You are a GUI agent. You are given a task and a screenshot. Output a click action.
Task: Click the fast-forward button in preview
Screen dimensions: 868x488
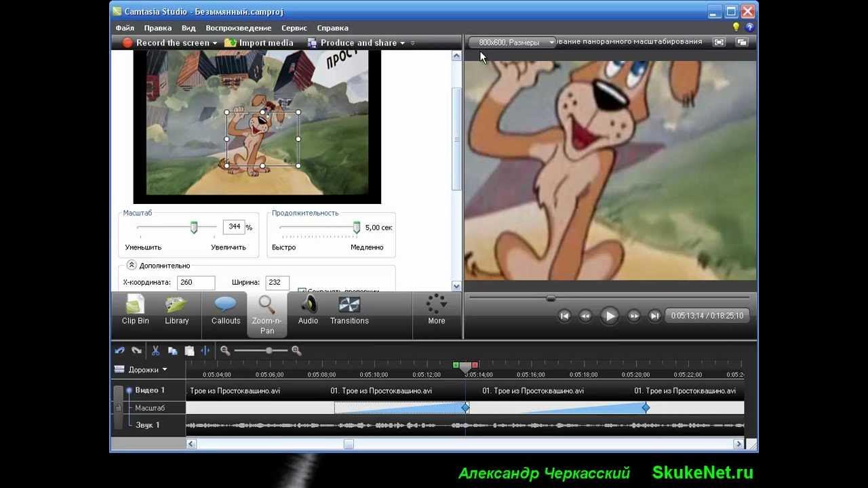coord(634,316)
